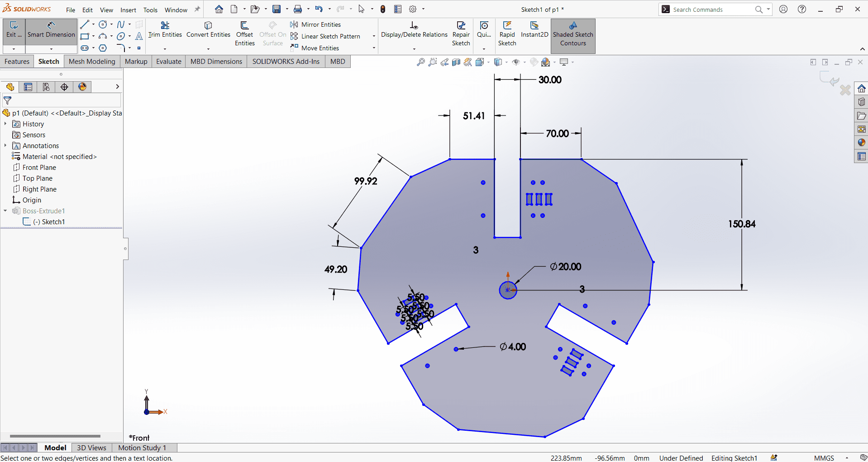Switch to the Evaluate tab

(169, 62)
